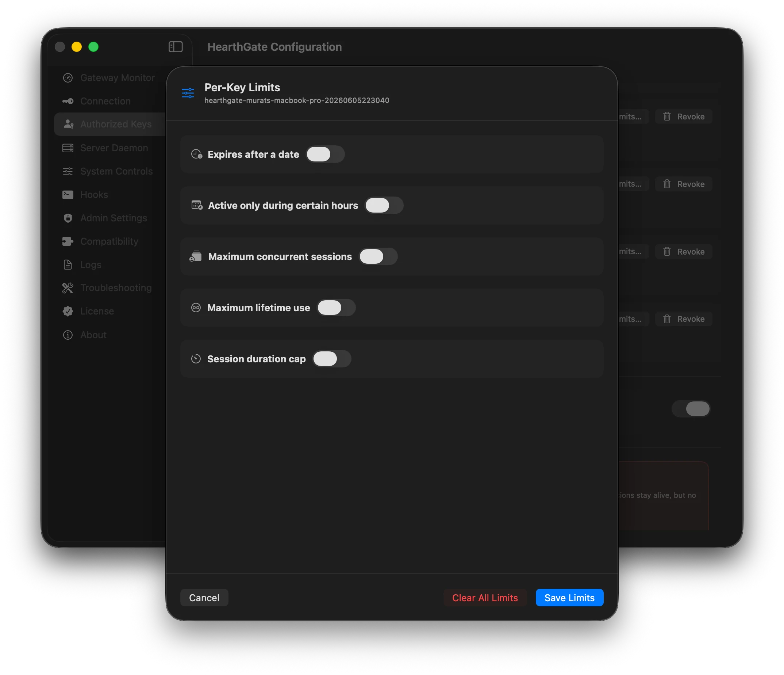
Task: Click the Save Limits button
Action: tap(569, 598)
